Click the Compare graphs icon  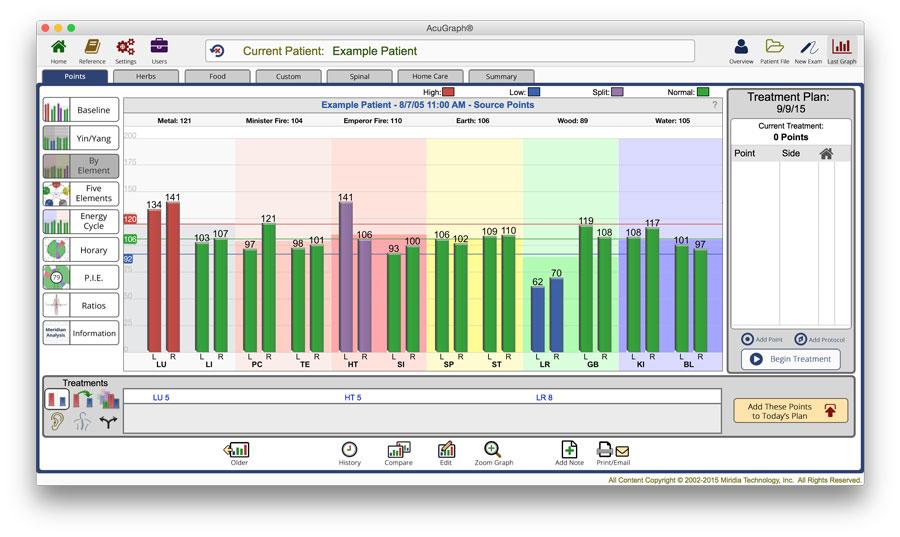398,451
